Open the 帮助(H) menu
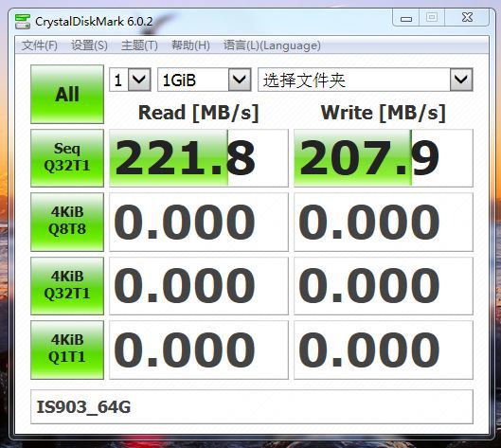The image size is (501, 448). [x=190, y=45]
